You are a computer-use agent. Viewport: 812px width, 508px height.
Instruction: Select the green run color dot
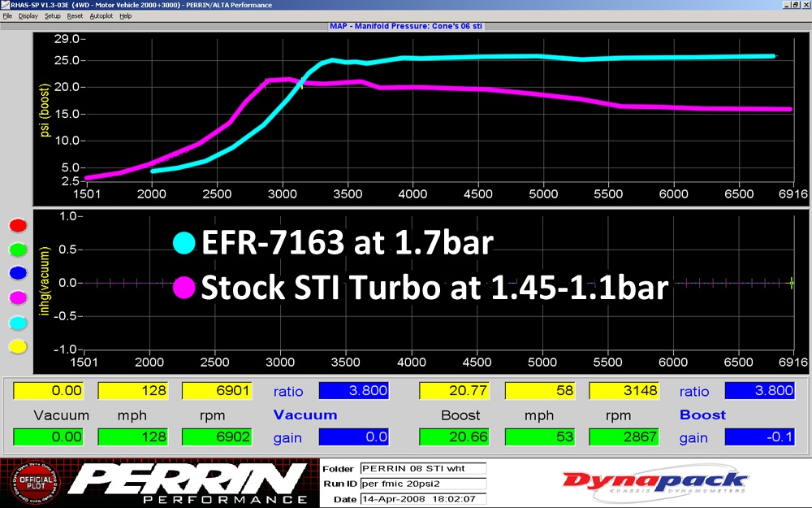point(18,250)
